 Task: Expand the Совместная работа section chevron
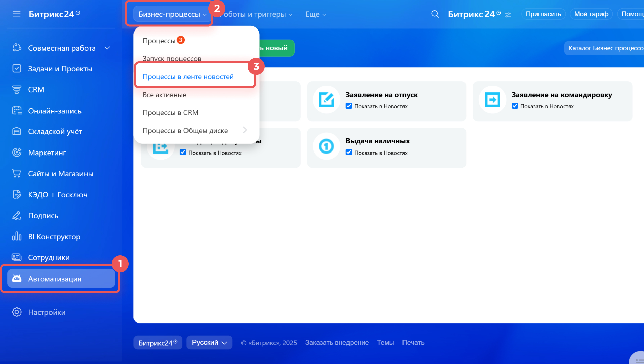[x=107, y=48]
